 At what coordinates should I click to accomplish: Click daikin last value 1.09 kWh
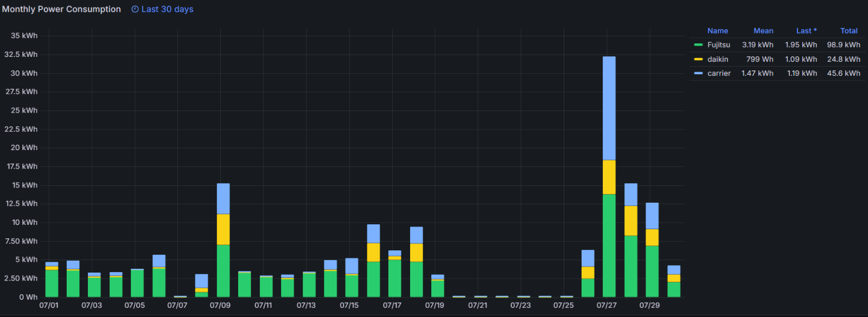click(801, 59)
